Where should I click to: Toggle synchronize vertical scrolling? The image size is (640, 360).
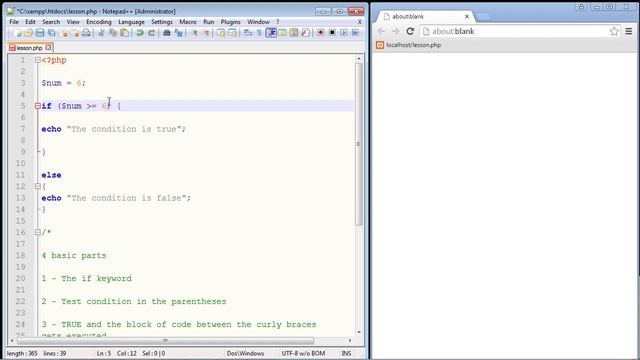coord(221,33)
